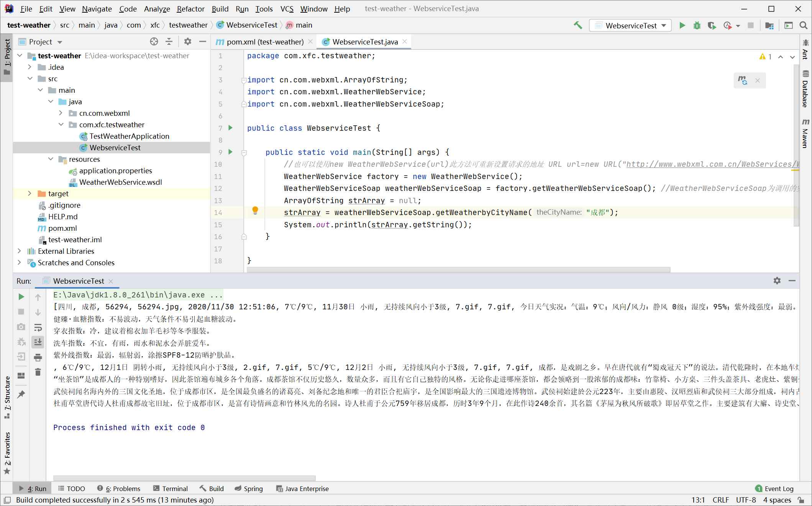Click run gutter icon beside main method
812x506 pixels.
[x=230, y=152]
